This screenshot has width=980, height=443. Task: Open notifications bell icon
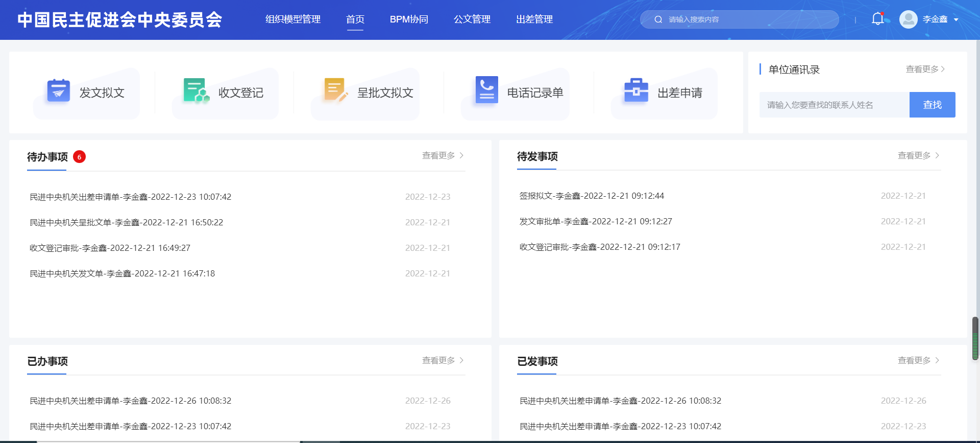(877, 19)
